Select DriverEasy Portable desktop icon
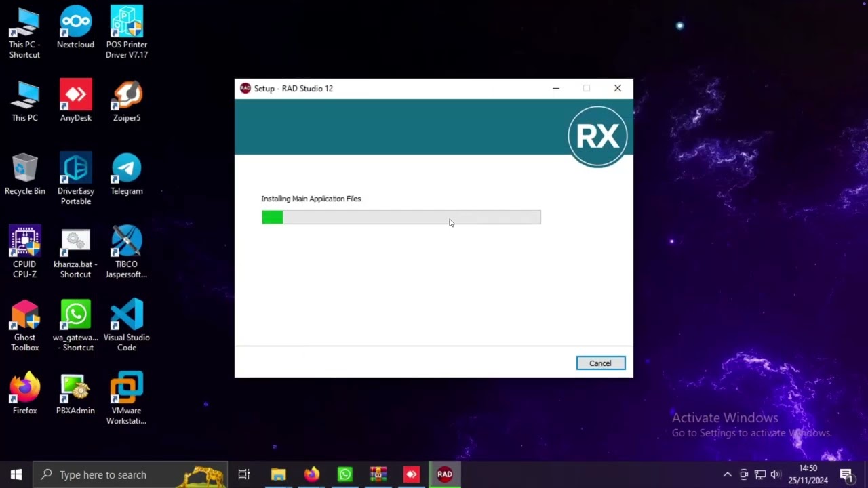The height and width of the screenshot is (488, 868). pyautogui.click(x=75, y=179)
